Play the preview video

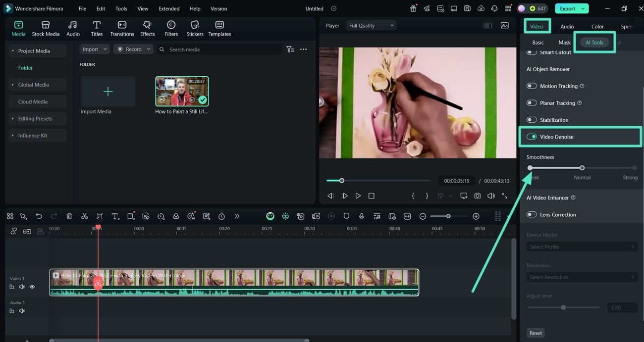tap(358, 196)
